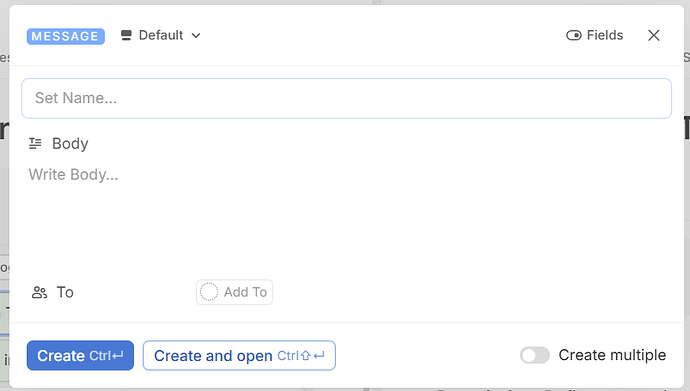The image size is (690, 391).
Task: Select the Body field label
Action: [70, 144]
